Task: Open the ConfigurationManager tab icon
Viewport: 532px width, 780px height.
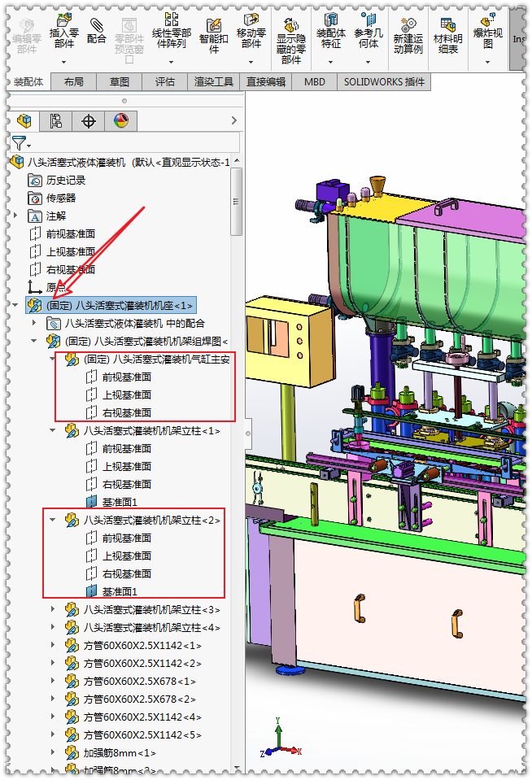Action: 56,121
